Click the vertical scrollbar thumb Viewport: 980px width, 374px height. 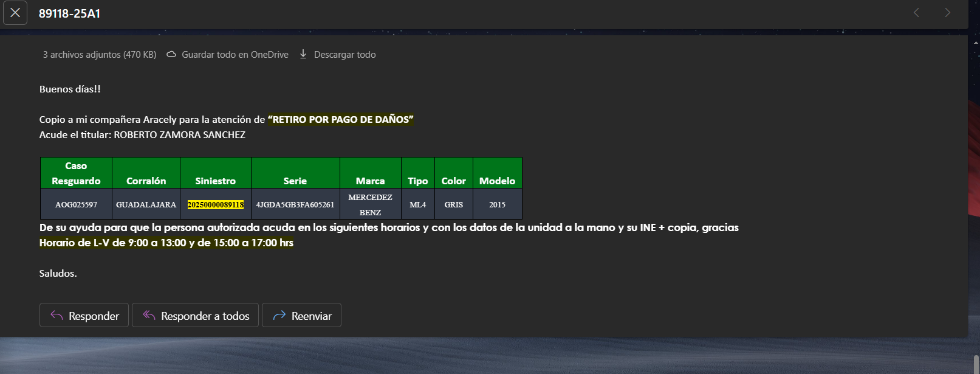point(976,364)
